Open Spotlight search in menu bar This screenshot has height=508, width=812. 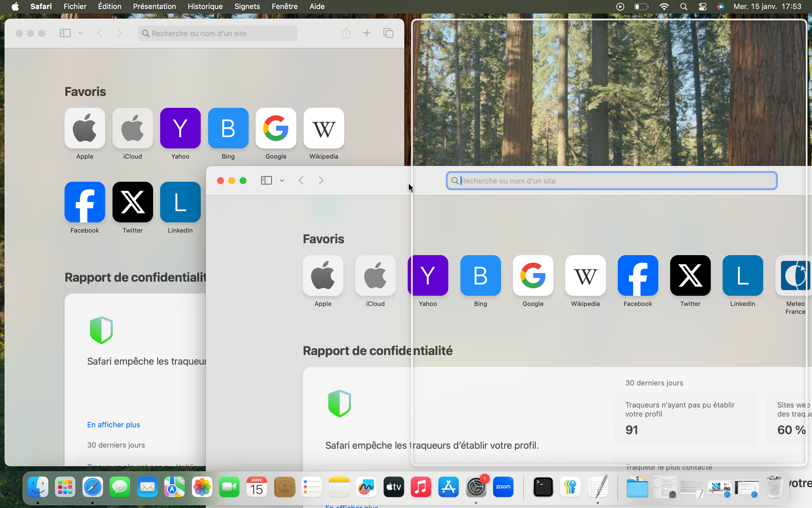click(x=683, y=6)
